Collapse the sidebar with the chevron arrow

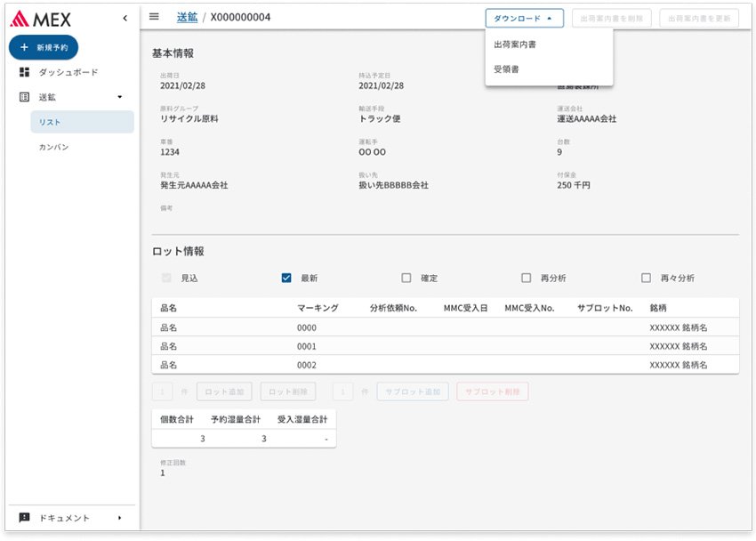[x=125, y=19]
